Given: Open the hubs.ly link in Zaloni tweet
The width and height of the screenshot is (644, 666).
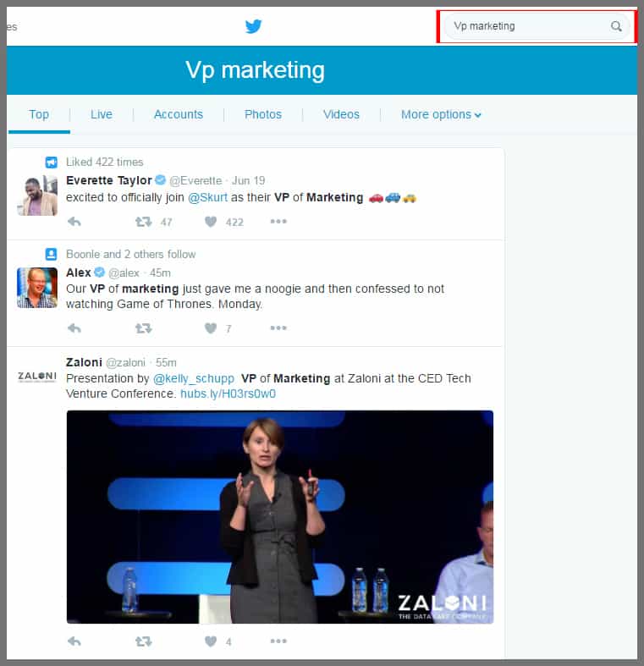Looking at the screenshot, I should 228,394.
